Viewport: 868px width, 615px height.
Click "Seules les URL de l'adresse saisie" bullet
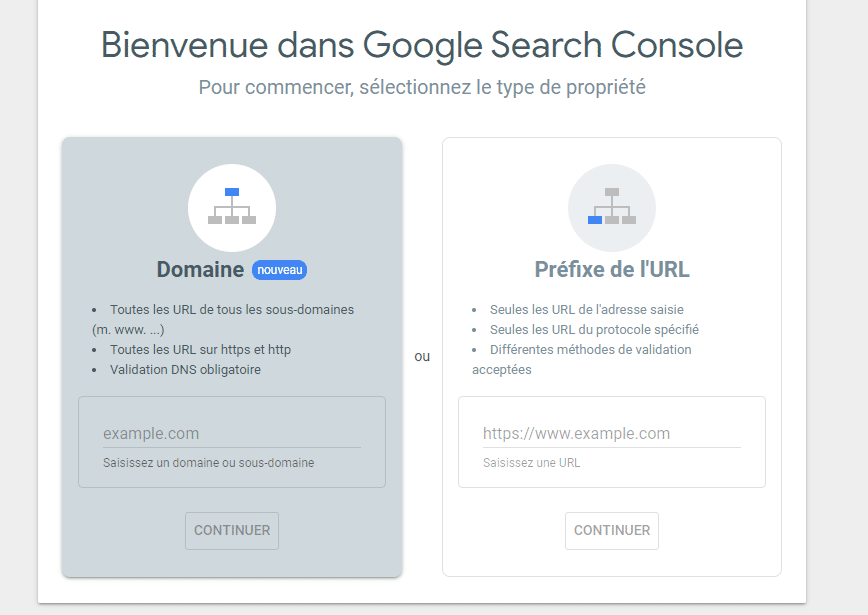coord(586,310)
